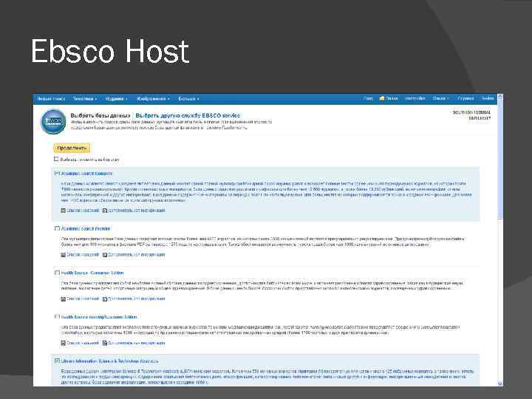
Task: Expand the Издания dropdown menu
Action: [117, 99]
